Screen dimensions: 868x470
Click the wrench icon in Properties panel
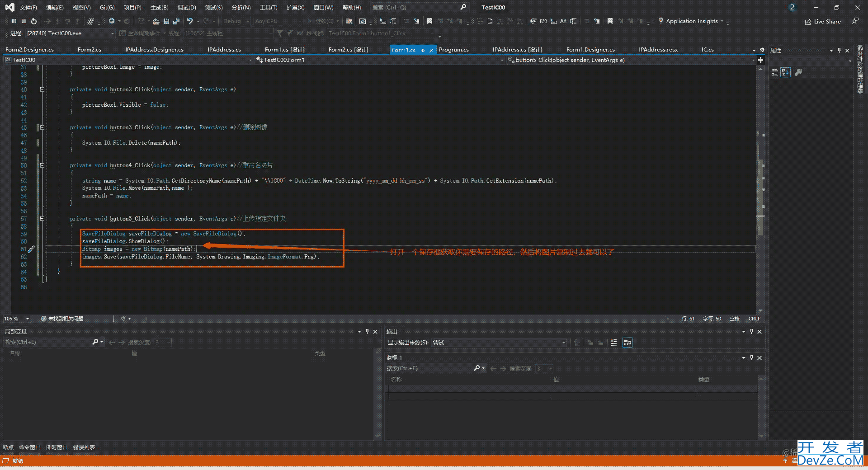pyautogui.click(x=798, y=72)
